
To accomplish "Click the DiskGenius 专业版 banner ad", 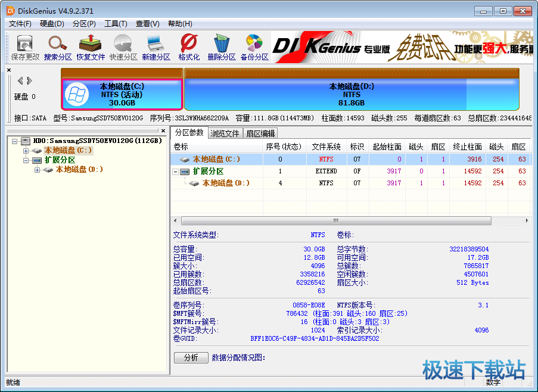I will coord(402,47).
